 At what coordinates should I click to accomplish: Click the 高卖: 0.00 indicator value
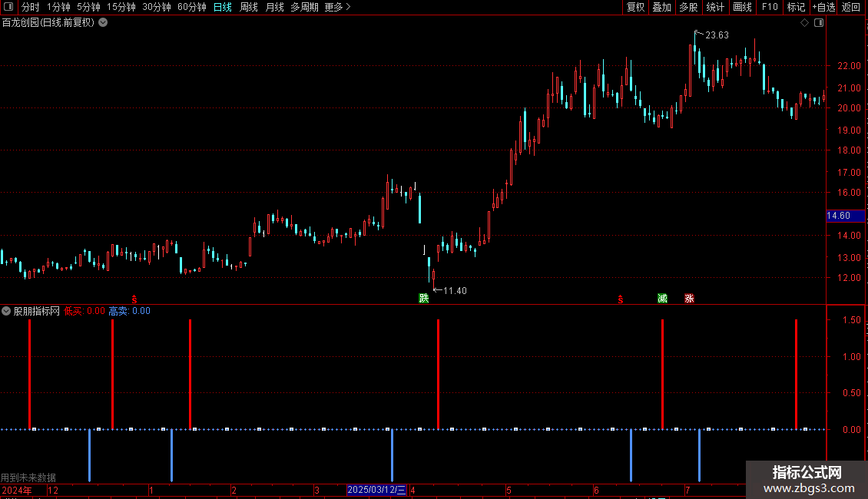tap(130, 311)
